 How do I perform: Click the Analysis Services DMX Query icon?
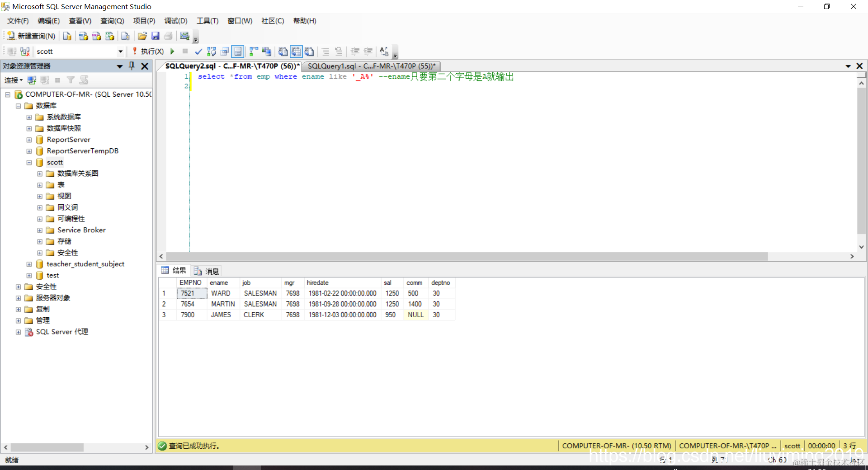pos(96,36)
